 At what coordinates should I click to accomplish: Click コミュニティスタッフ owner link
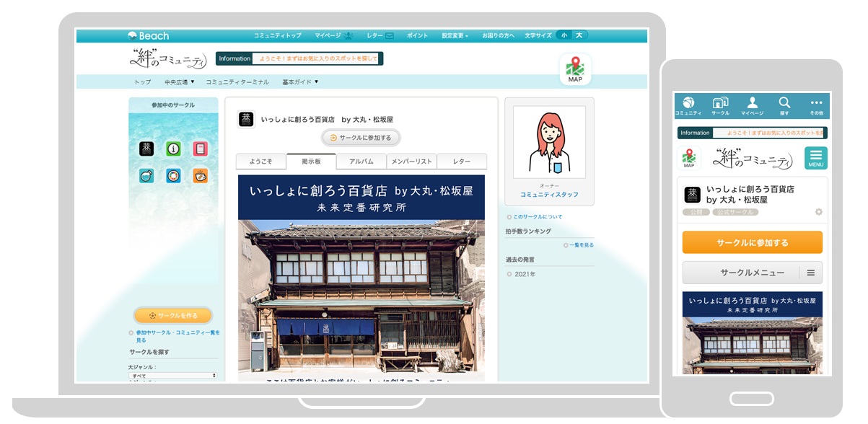[549, 195]
